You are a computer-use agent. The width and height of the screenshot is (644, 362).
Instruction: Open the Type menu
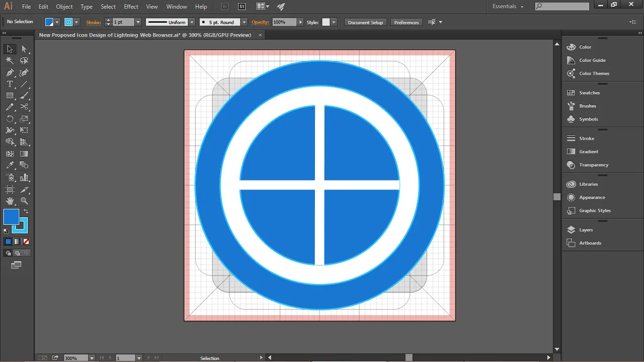pyautogui.click(x=87, y=7)
